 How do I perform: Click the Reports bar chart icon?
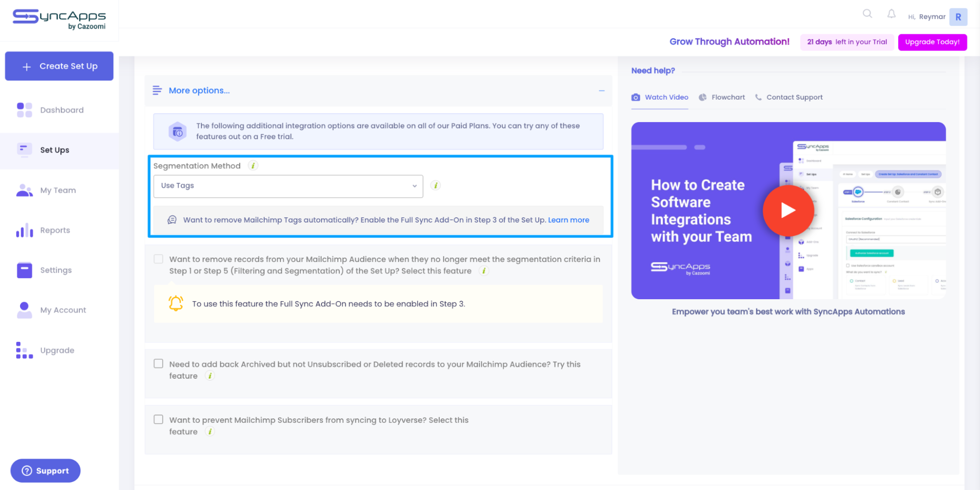[25, 230]
